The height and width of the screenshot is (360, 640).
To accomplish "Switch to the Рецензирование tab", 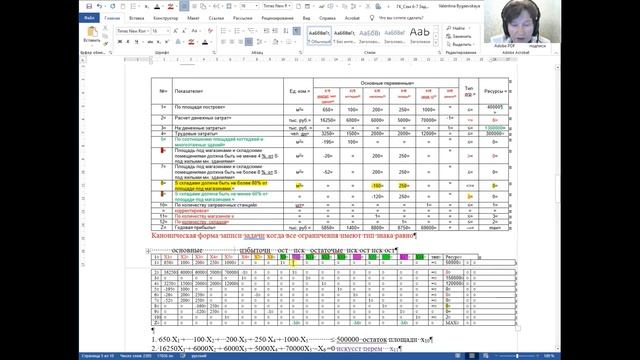I will (x=277, y=18).
